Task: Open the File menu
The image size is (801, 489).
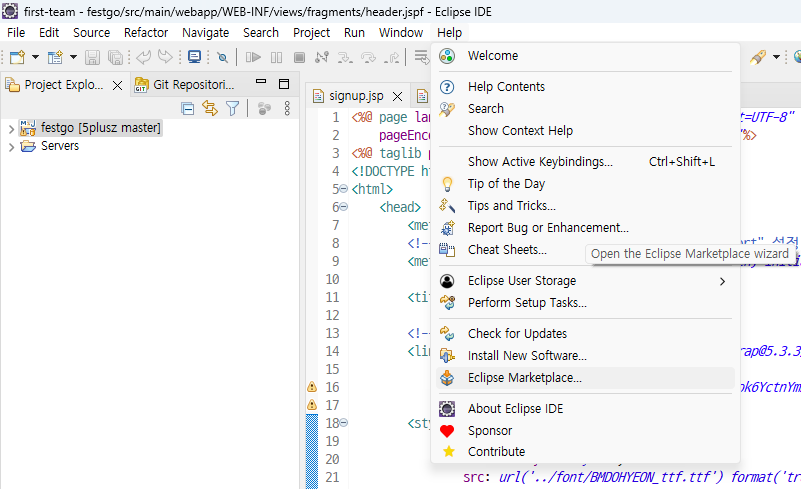Action: pos(16,33)
